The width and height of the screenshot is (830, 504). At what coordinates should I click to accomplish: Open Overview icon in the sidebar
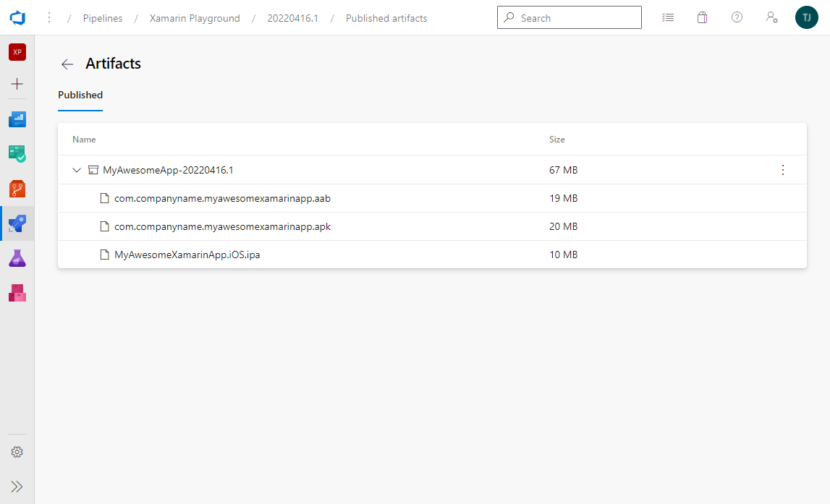(x=17, y=119)
